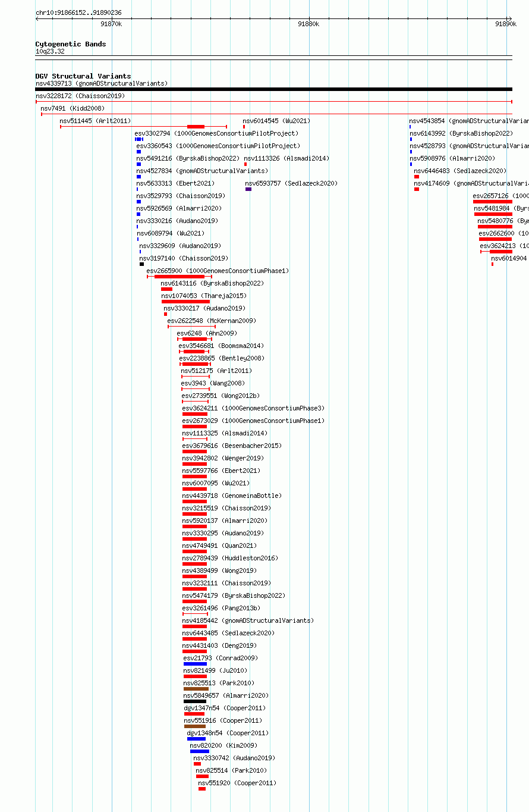Viewport: 529px width, 812px height.
Task: Click the Cytogenetic Bands track title
Action: pyautogui.click(x=71, y=44)
